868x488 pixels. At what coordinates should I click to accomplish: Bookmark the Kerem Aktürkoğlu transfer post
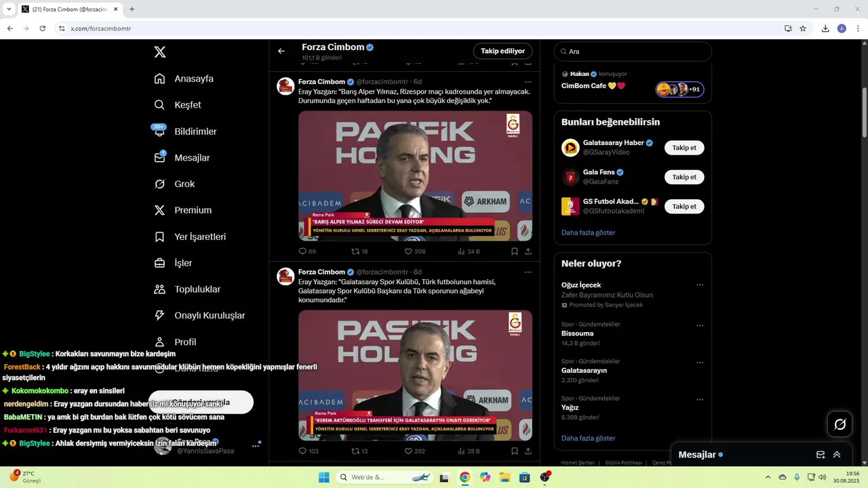[x=515, y=451]
